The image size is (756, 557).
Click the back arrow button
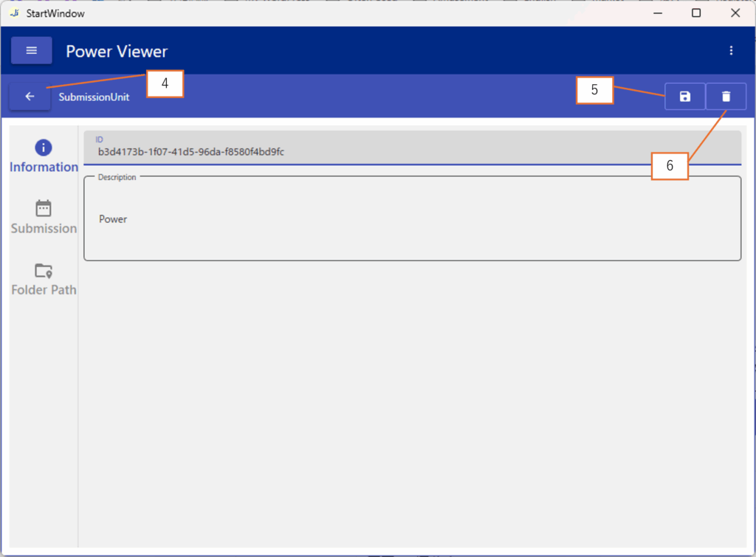tap(30, 97)
